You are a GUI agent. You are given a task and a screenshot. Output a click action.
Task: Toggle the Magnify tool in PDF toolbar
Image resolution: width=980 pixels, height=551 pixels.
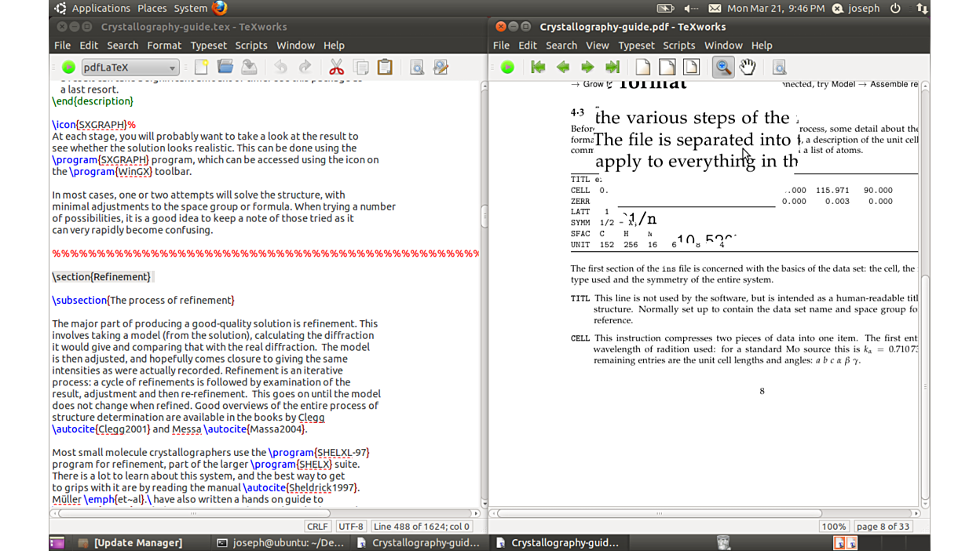722,68
